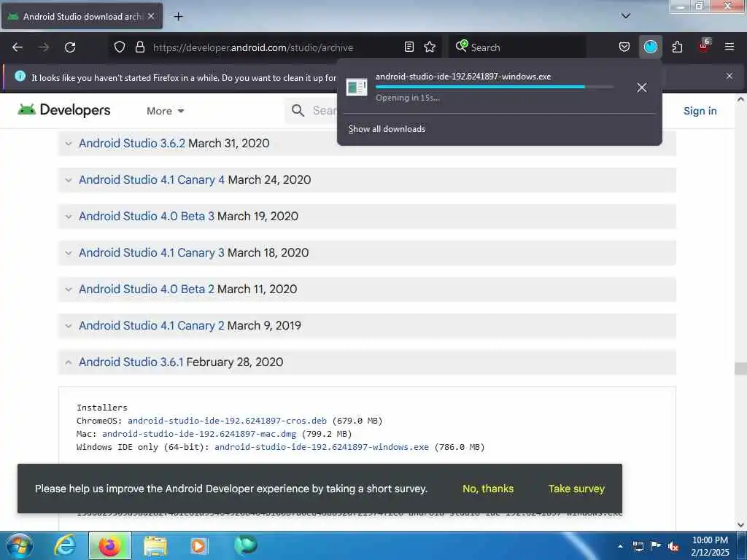
Task: Expand Android Studio 4.0 Beta 2 section
Action: point(367,289)
